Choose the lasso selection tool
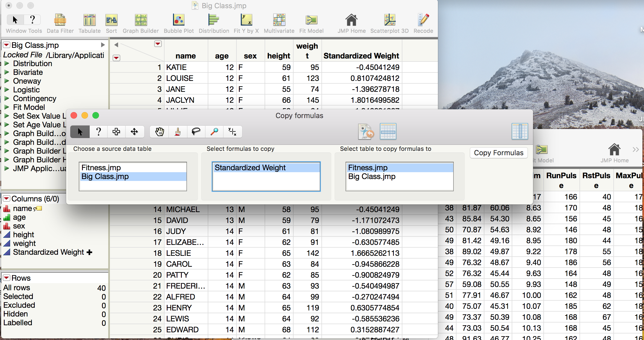The width and height of the screenshot is (644, 340). (196, 132)
